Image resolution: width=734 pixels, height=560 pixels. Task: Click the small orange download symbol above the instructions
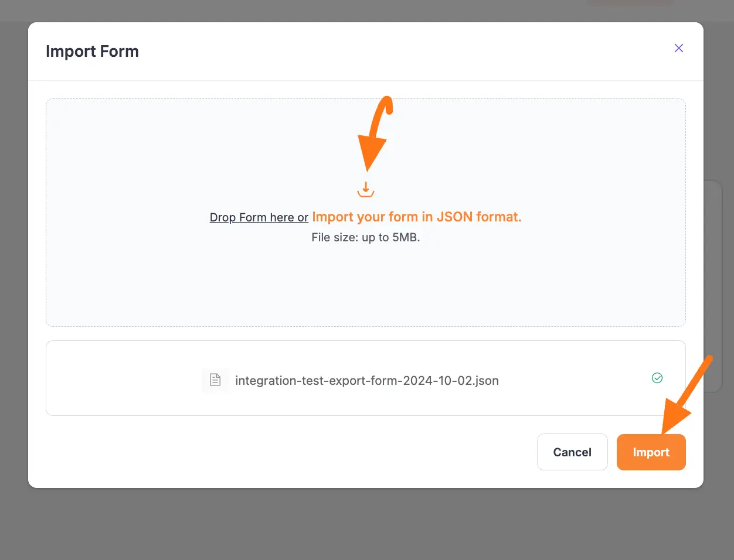(366, 189)
